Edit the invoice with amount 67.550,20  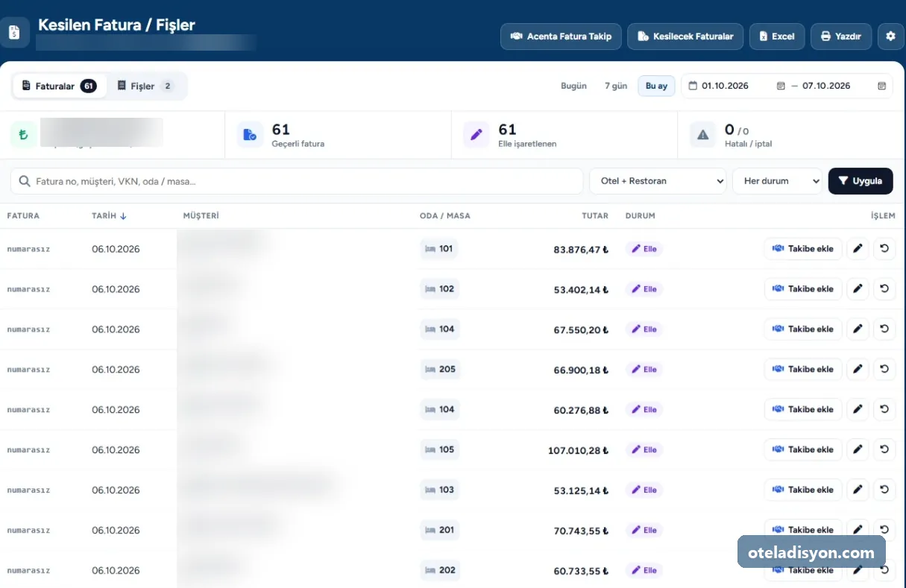point(858,329)
